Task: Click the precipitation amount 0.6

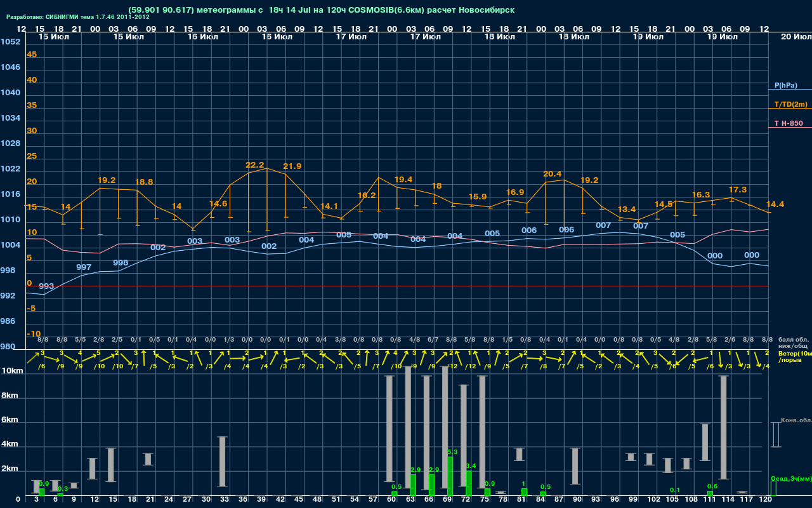Action: pyautogui.click(x=712, y=486)
